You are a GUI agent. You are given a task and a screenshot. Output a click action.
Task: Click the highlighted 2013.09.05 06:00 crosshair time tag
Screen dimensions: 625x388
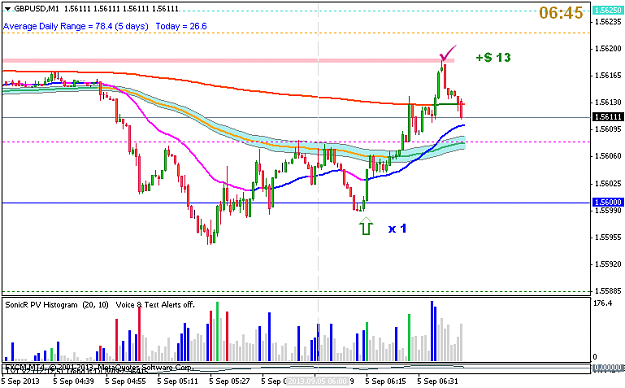point(318,381)
